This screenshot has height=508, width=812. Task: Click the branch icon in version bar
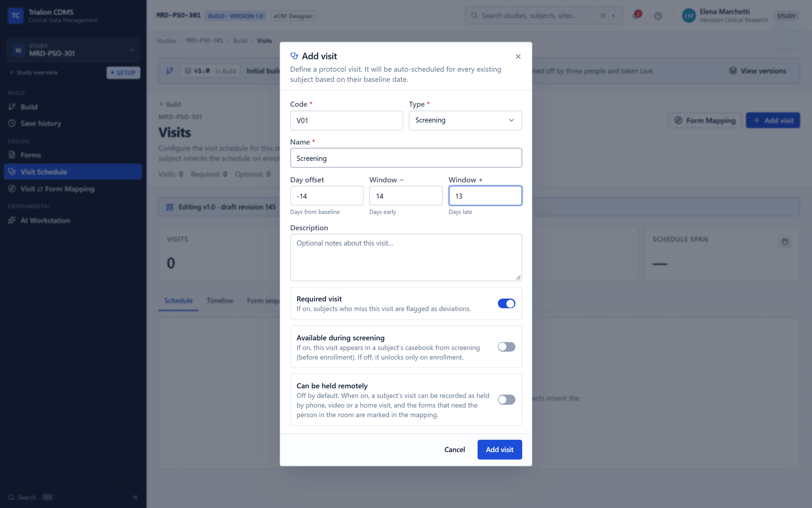pyautogui.click(x=170, y=71)
